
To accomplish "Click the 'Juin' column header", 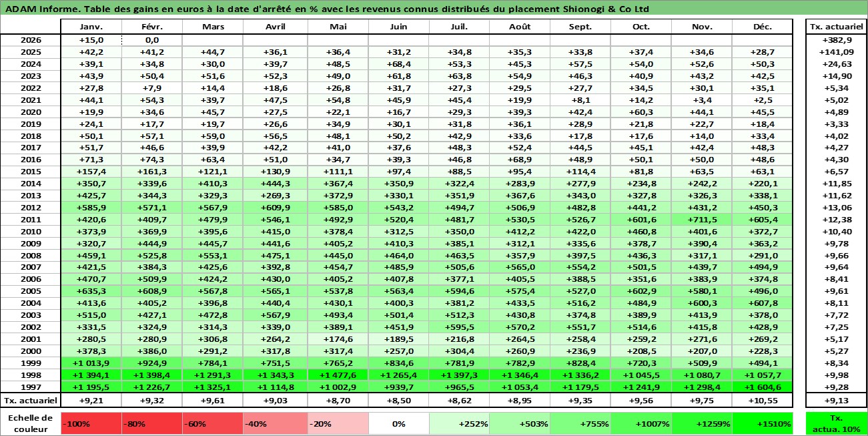I will pos(399,27).
